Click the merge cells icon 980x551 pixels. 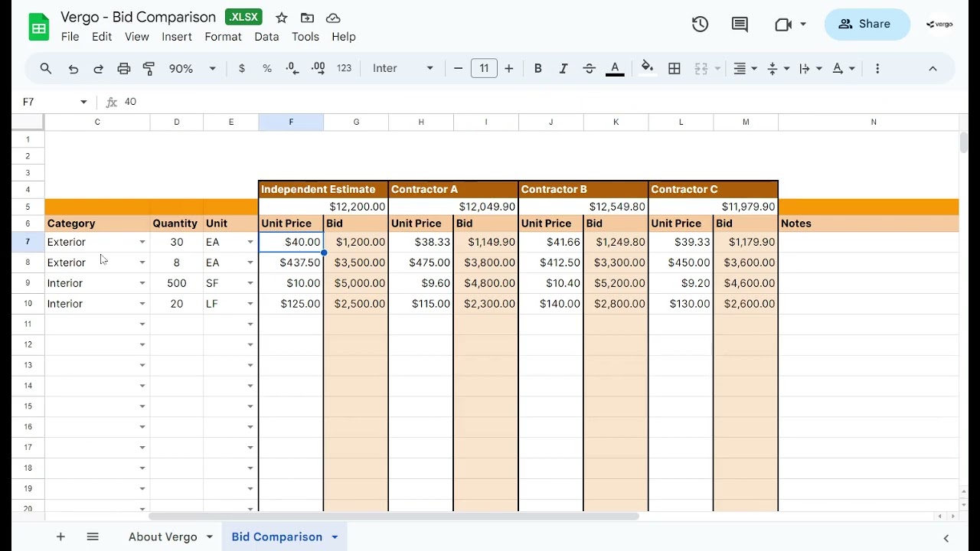pos(701,69)
